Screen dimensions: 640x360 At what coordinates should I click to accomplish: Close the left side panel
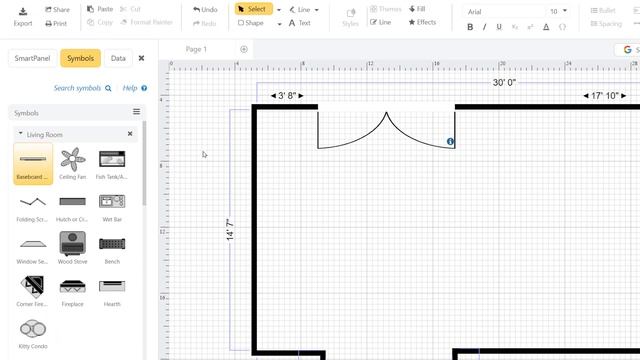click(x=141, y=58)
